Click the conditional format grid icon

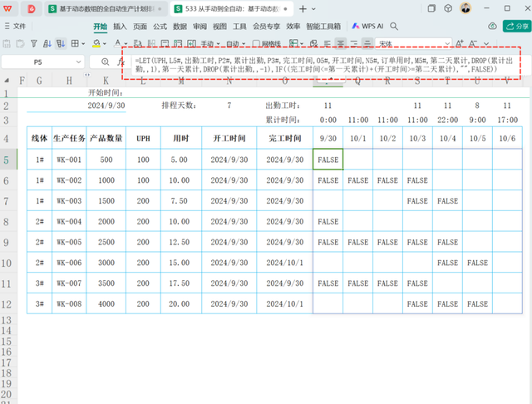pos(293,43)
